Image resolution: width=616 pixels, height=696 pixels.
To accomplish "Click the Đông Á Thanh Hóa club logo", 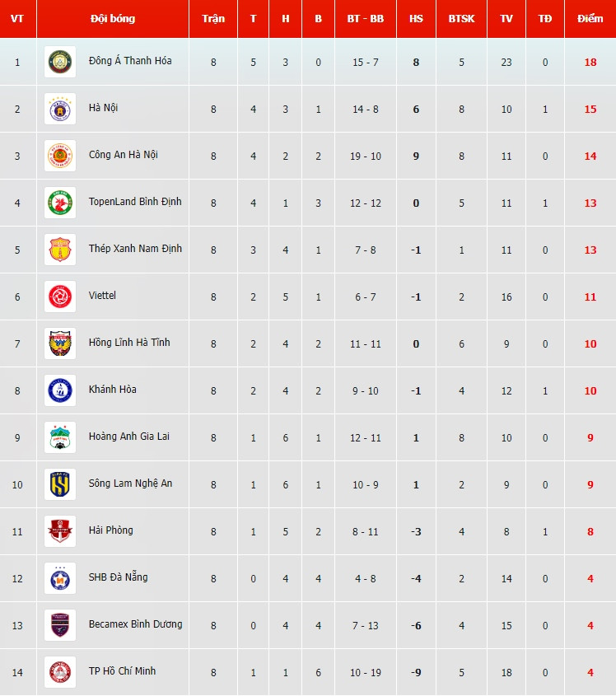I will 60,62.
